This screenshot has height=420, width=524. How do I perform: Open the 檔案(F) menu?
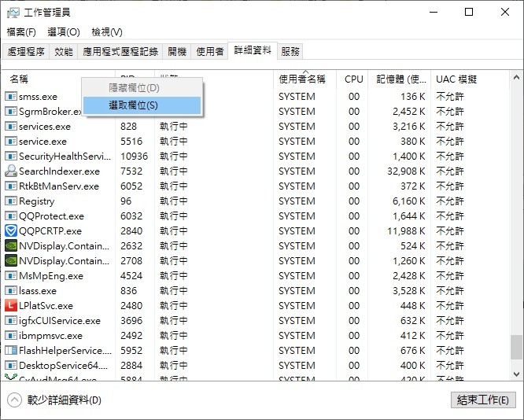point(21,32)
